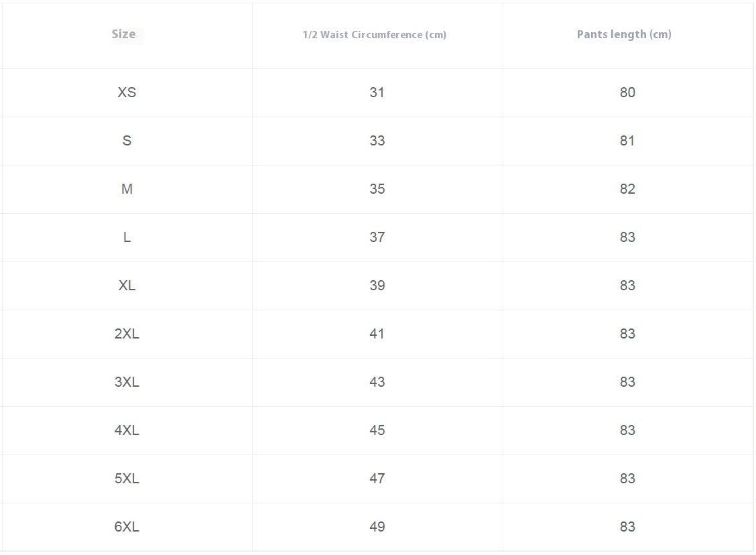Image resolution: width=756 pixels, height=555 pixels.
Task: Select the 5XL size cell
Action: pyautogui.click(x=127, y=479)
